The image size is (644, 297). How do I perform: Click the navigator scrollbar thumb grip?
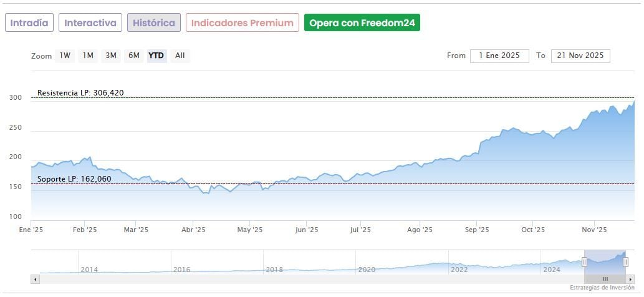pyautogui.click(x=605, y=279)
